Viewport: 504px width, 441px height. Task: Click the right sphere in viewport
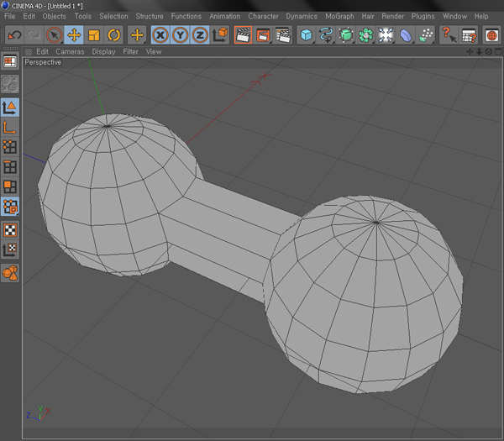click(365, 294)
